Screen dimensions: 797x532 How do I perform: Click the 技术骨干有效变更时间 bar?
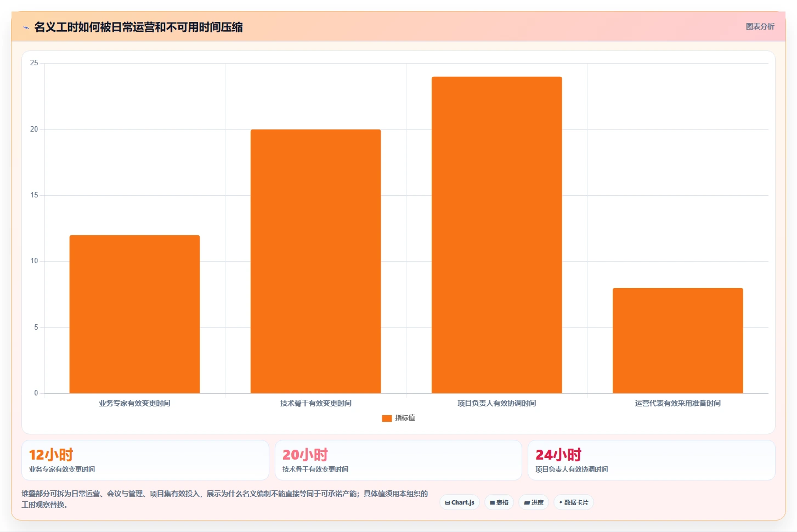(315, 261)
